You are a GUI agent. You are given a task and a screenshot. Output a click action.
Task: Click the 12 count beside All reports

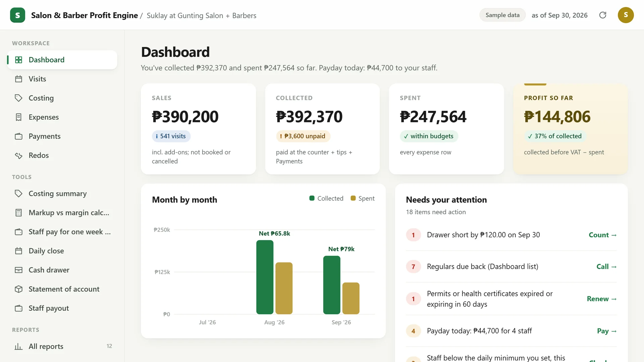click(x=109, y=346)
